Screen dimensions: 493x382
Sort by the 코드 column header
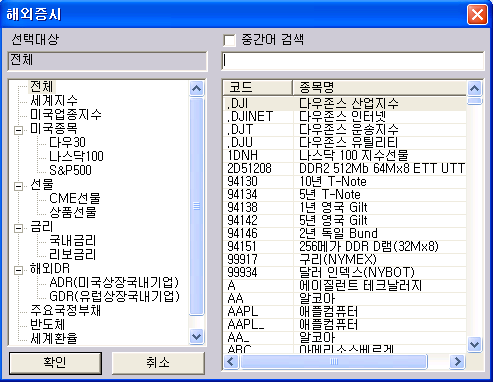point(258,88)
